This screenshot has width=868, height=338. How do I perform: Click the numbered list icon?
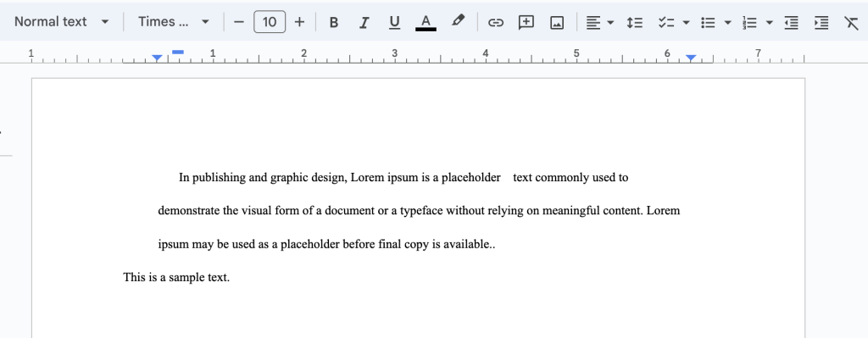pyautogui.click(x=749, y=23)
